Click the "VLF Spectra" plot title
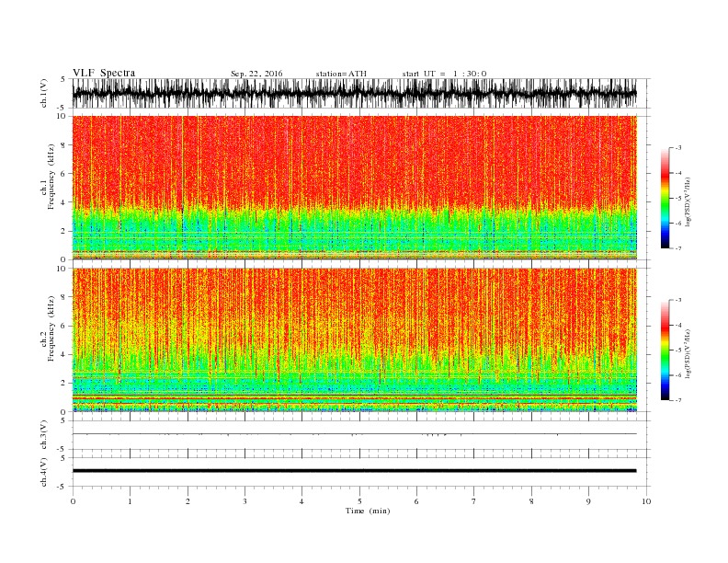The width and height of the screenshot is (728, 563). (104, 73)
